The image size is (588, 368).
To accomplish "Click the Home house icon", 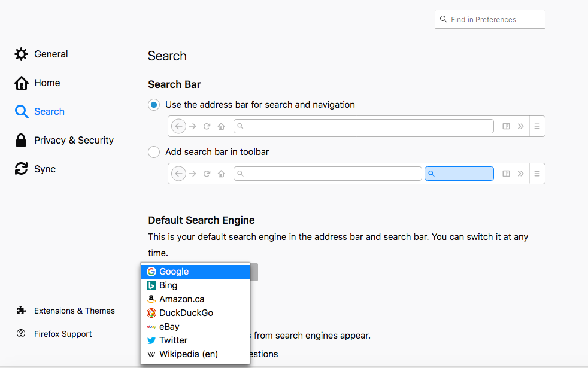I will pyautogui.click(x=22, y=83).
